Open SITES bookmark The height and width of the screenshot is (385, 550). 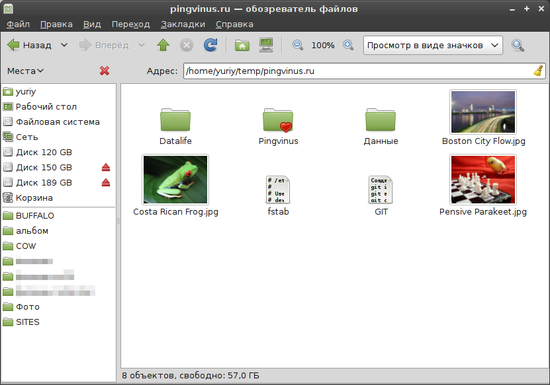59,322
